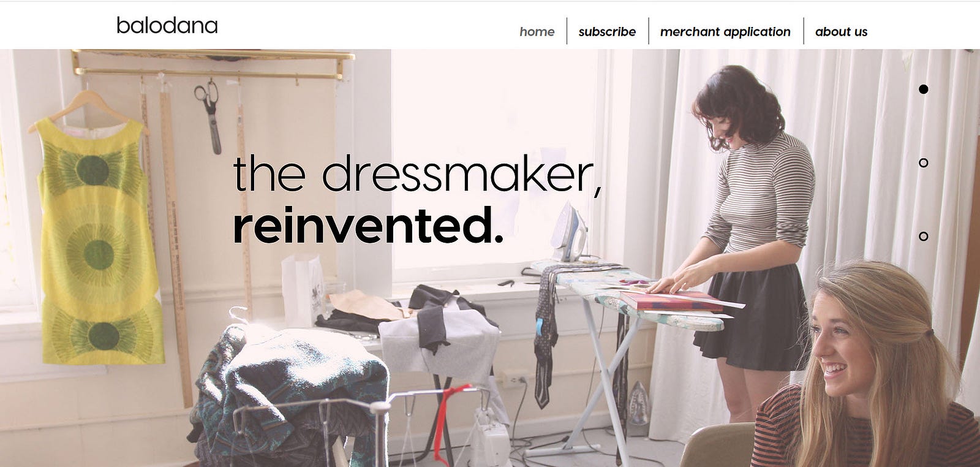This screenshot has height=467, width=980.
Task: Click the balodana logo
Action: [x=167, y=25]
